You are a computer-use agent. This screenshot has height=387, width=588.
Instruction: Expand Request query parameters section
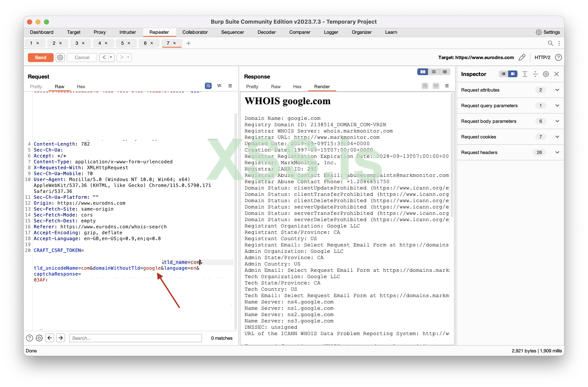tap(557, 106)
